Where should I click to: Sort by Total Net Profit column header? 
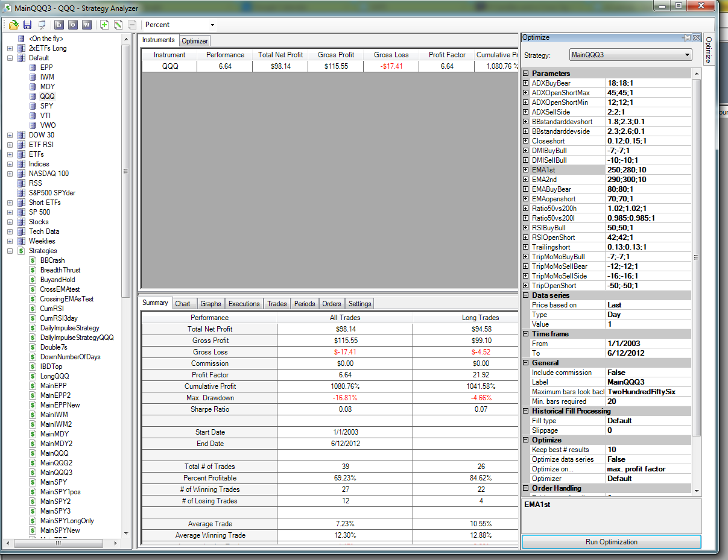280,55
